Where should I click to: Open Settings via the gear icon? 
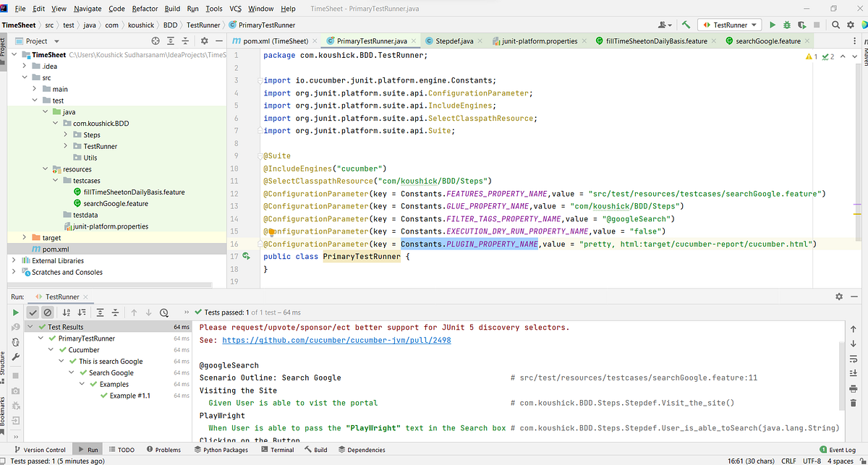[x=850, y=24]
